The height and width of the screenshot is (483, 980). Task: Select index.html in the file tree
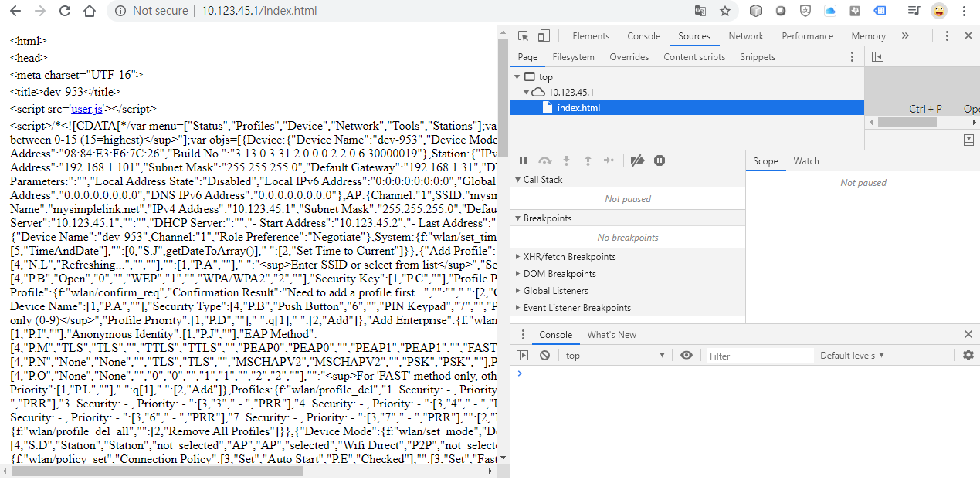(x=687, y=108)
